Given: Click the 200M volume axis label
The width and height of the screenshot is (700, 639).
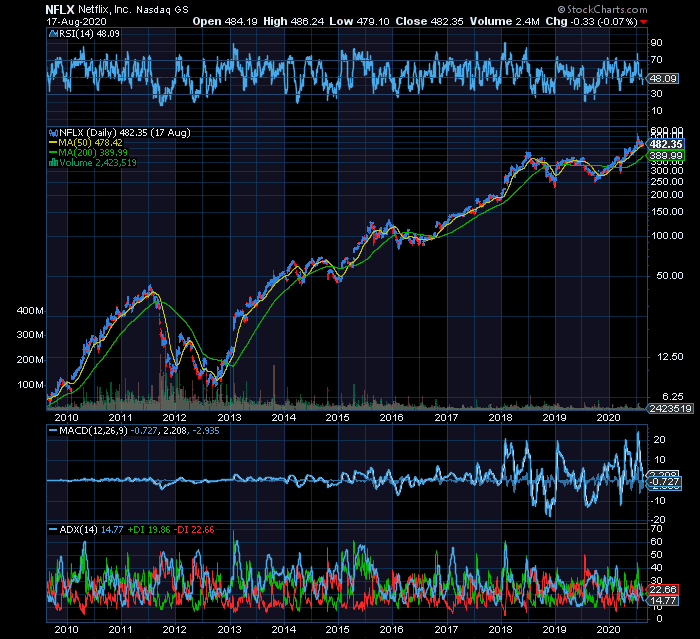Looking at the screenshot, I should tap(30, 360).
